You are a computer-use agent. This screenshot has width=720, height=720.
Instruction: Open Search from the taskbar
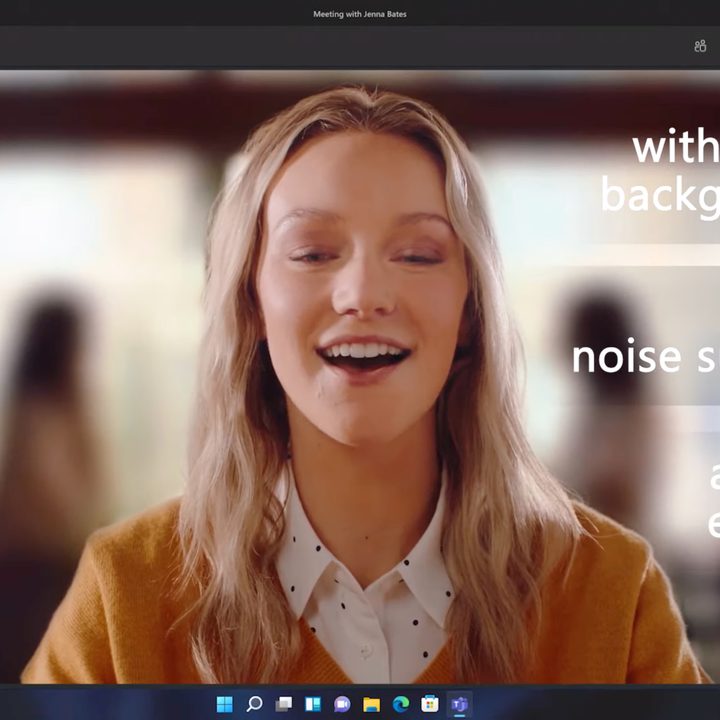click(254, 704)
